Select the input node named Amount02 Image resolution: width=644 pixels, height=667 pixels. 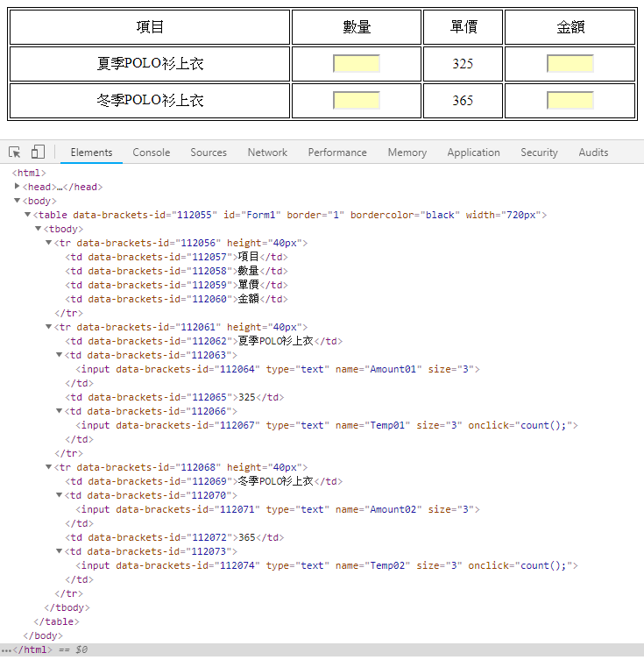click(x=278, y=509)
